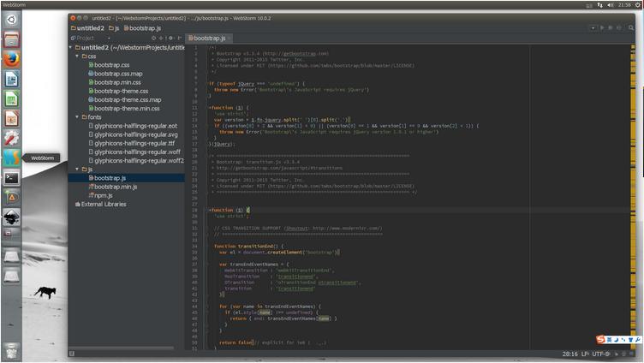Select glyphicons-halflings-regular.woff2 file
The image size is (644, 363).
pos(136,161)
